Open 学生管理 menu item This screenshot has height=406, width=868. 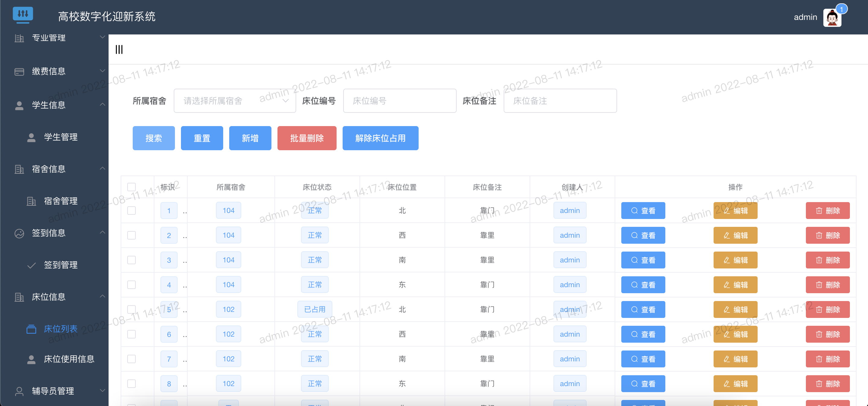(x=61, y=137)
